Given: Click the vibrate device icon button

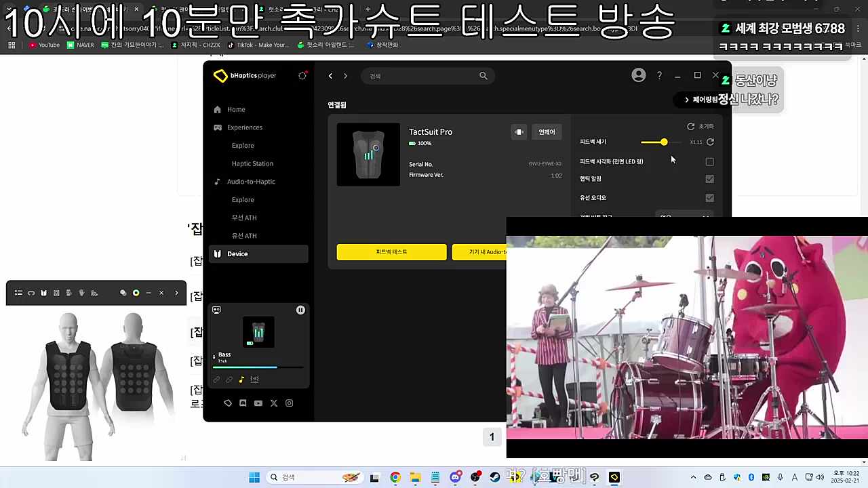Looking at the screenshot, I should coord(519,132).
